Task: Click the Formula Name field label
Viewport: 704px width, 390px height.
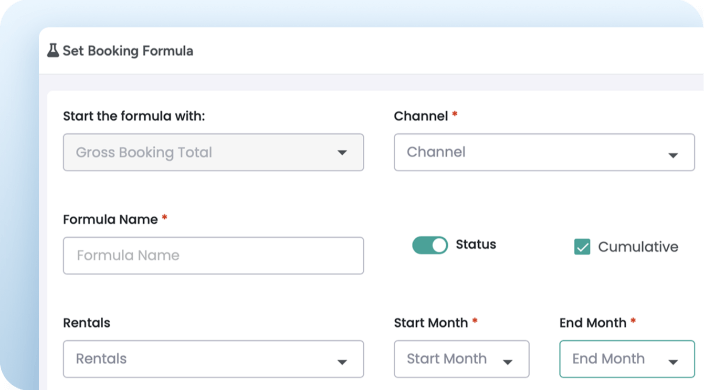Action: click(110, 219)
